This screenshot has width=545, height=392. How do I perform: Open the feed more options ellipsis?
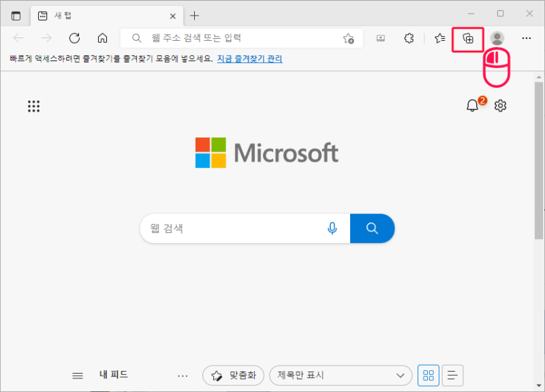click(x=183, y=376)
